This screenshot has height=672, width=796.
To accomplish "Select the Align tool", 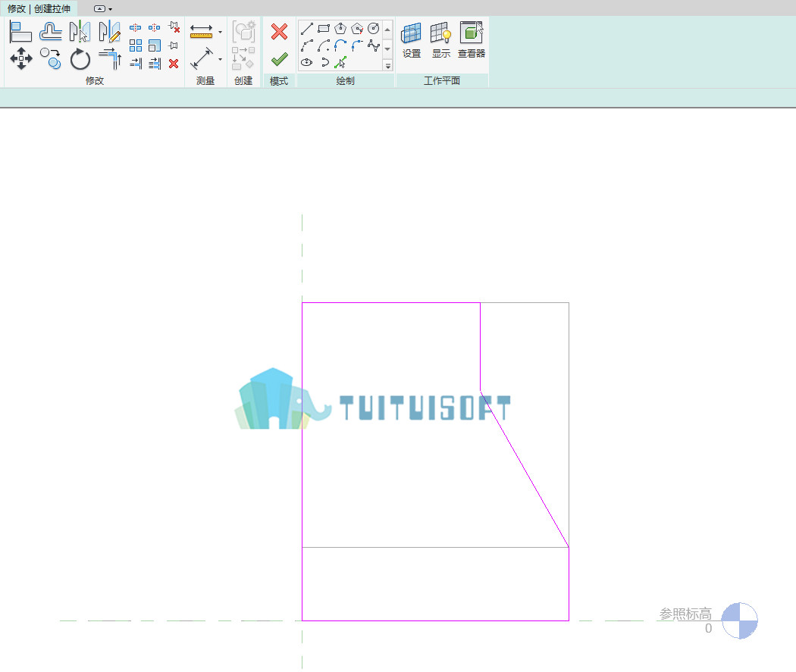I will (20, 32).
